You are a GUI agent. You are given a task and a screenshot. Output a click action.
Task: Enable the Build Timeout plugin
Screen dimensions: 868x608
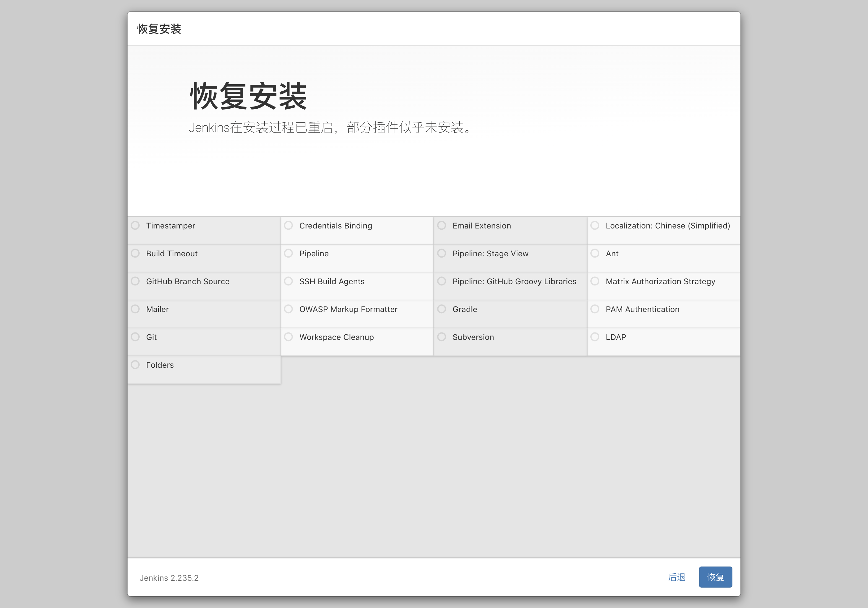135,253
